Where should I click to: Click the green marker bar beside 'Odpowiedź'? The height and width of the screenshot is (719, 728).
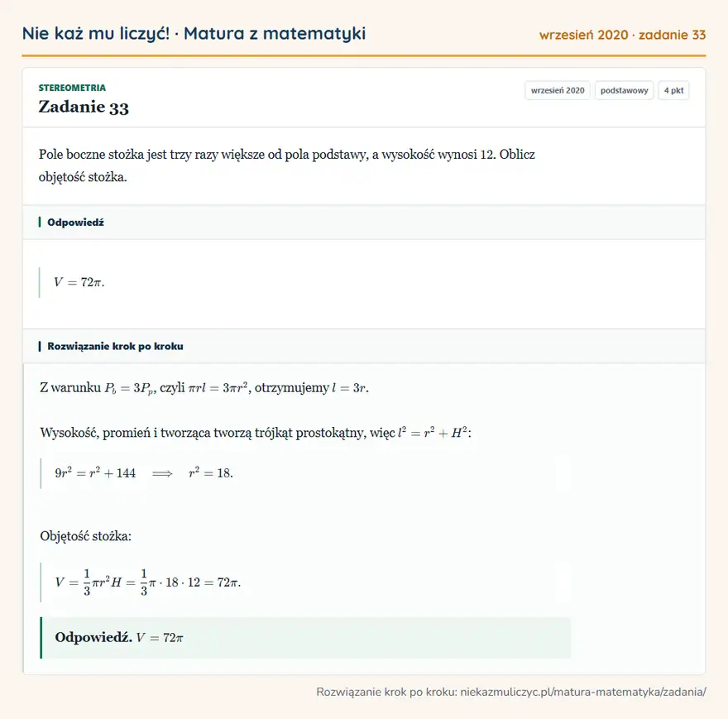tap(40, 222)
